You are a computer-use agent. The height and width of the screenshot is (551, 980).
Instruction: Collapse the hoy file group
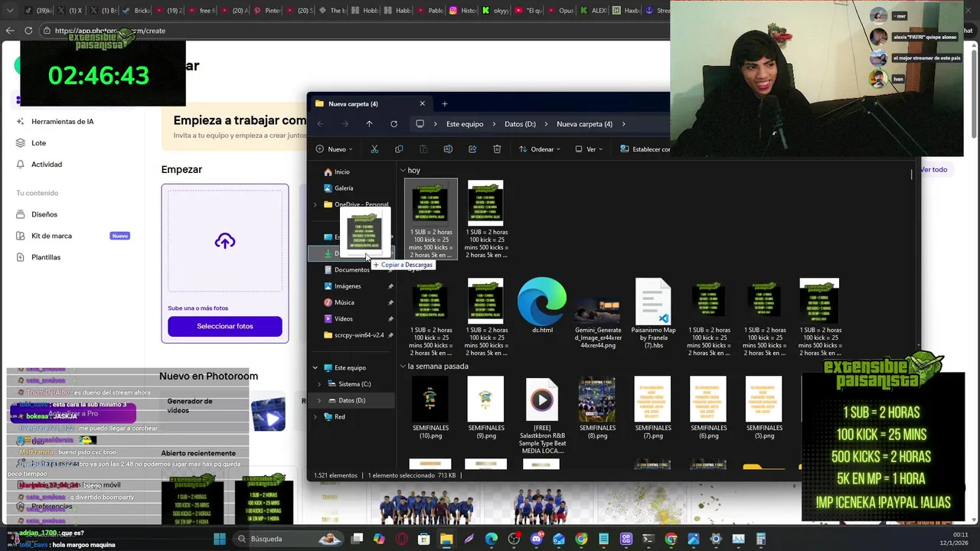coord(403,170)
